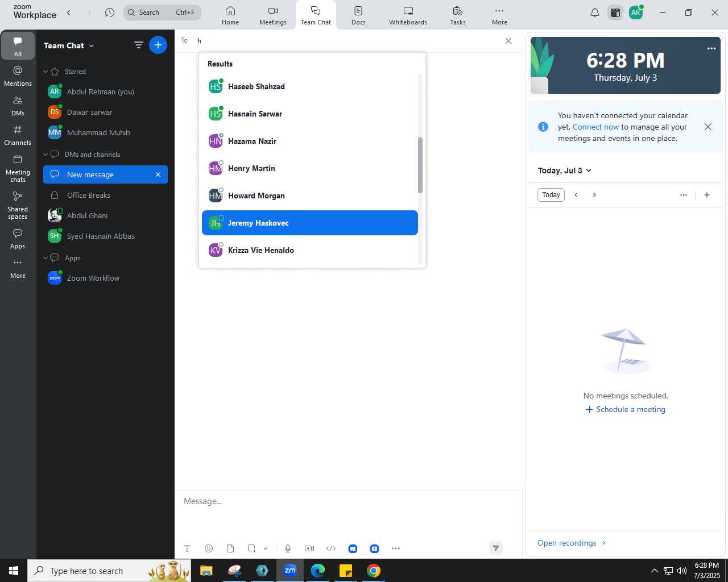Open the screenshot options dropdown arrow

tap(266, 548)
